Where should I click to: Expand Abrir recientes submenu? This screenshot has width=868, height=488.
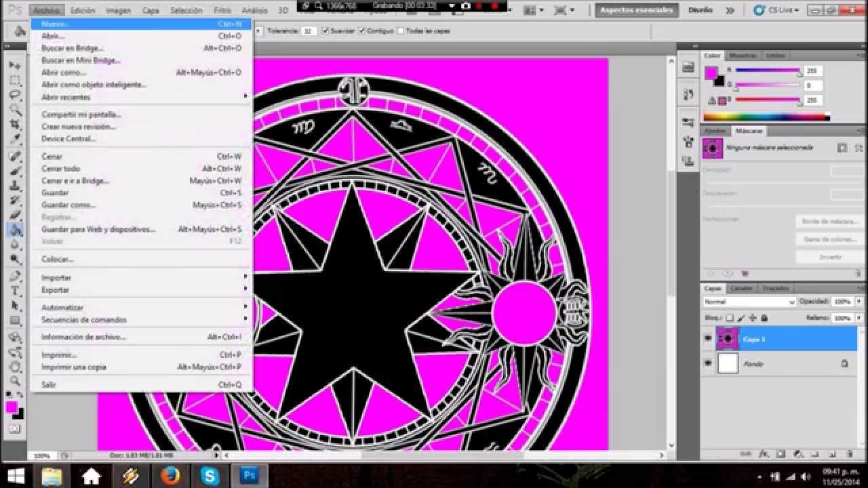[x=142, y=97]
